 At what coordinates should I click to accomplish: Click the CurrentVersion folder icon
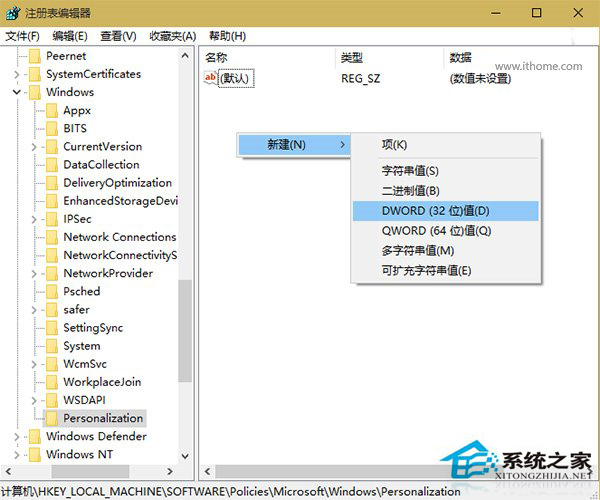click(x=52, y=147)
